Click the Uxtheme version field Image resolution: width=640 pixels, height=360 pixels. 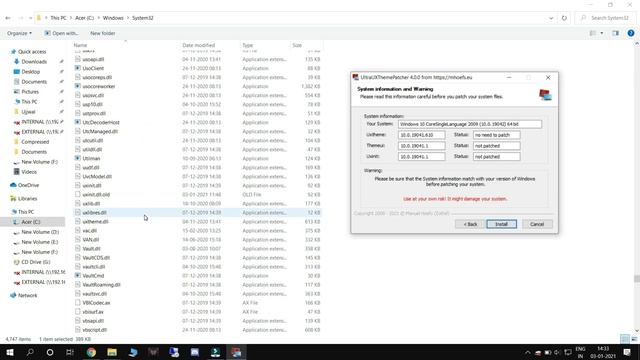tap(421, 135)
